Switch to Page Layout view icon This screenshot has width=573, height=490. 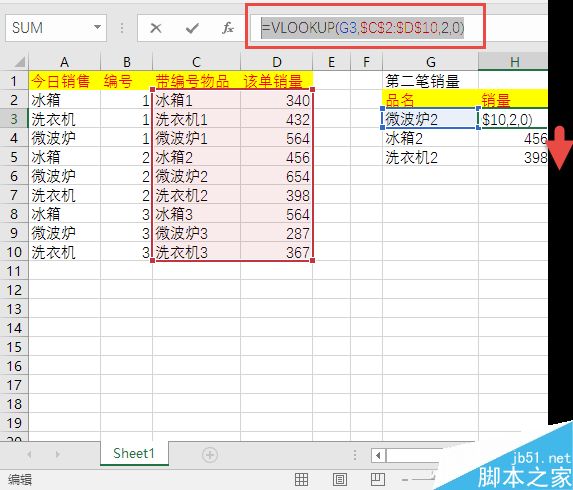339,479
